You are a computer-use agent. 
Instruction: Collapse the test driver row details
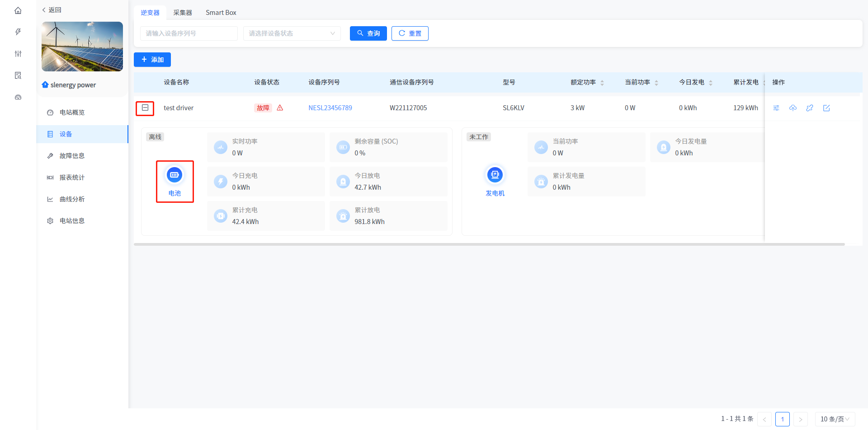(145, 108)
